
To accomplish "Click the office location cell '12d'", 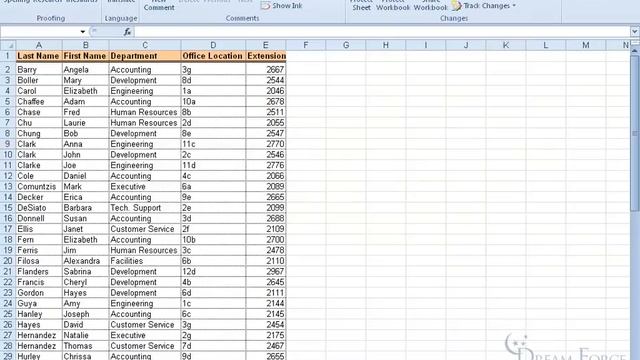I will pos(213,271).
